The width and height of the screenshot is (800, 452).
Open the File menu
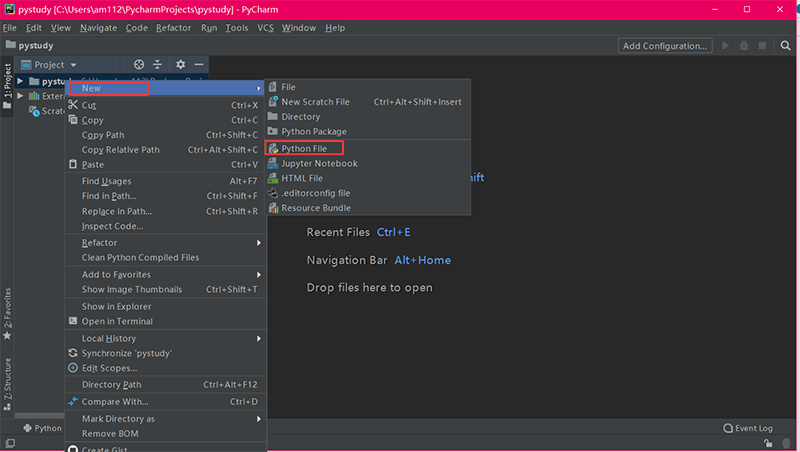click(10, 28)
